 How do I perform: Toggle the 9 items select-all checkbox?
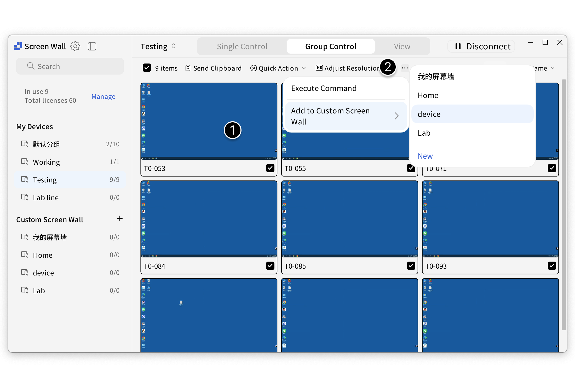tap(147, 68)
